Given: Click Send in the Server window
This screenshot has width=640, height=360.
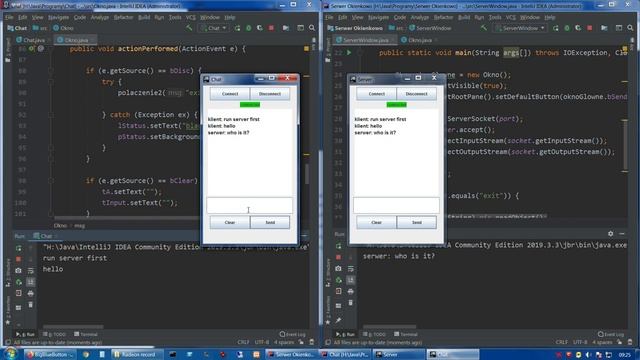Looking at the screenshot, I should (x=416, y=222).
